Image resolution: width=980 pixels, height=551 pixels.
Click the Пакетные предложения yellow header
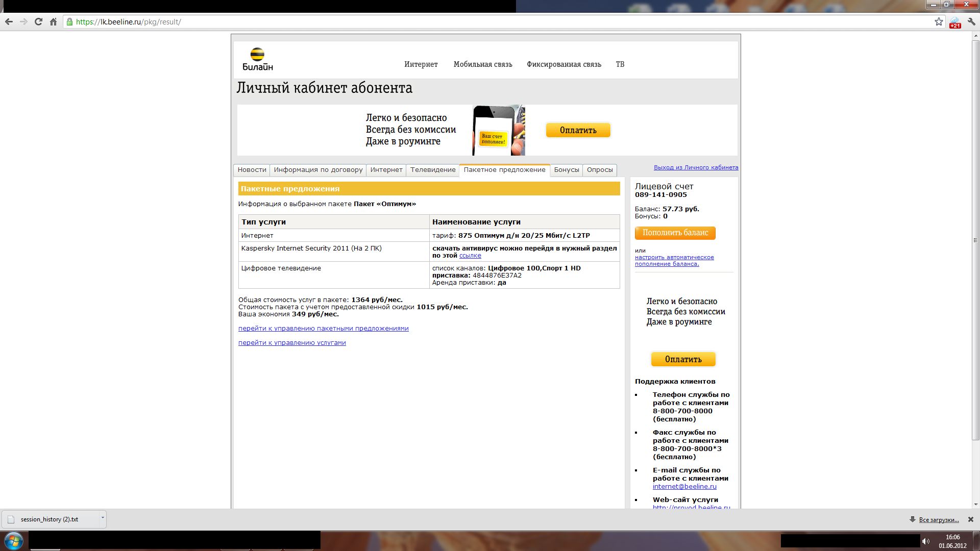(429, 189)
